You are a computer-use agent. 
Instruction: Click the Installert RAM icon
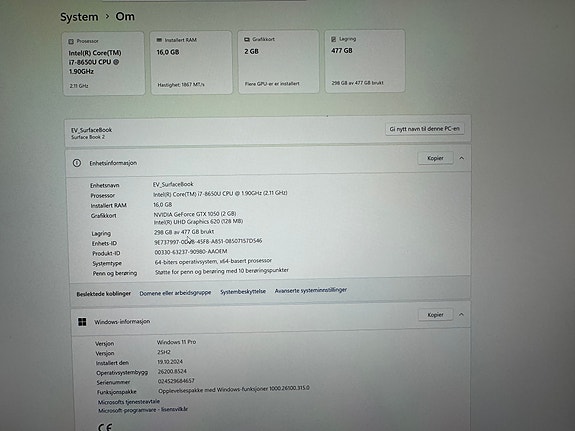point(159,40)
